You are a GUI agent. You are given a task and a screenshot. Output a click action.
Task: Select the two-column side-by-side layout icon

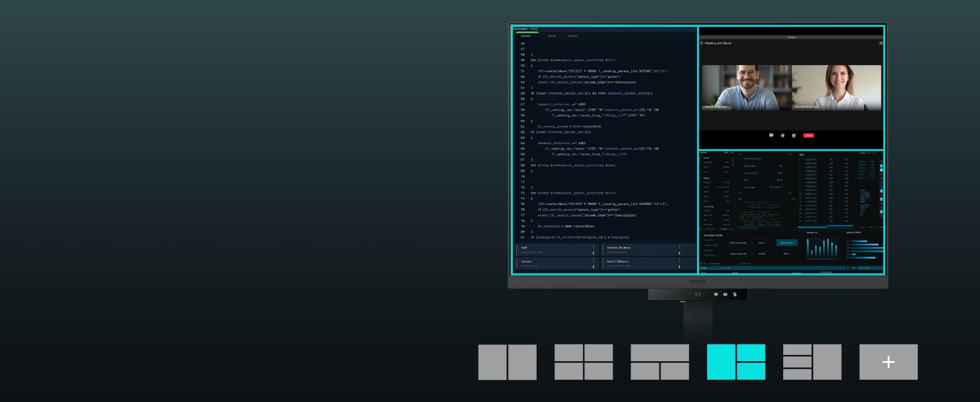[507, 362]
